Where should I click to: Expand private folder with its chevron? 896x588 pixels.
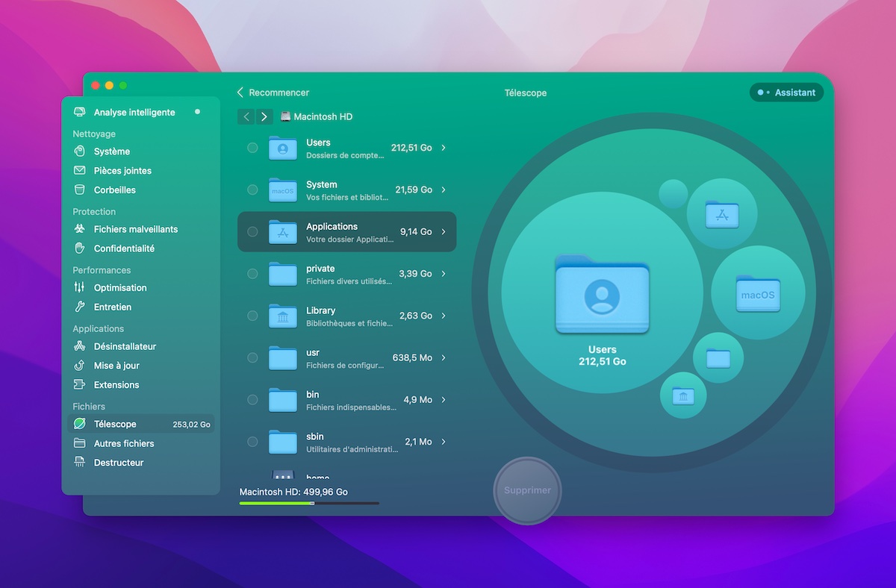tap(444, 274)
